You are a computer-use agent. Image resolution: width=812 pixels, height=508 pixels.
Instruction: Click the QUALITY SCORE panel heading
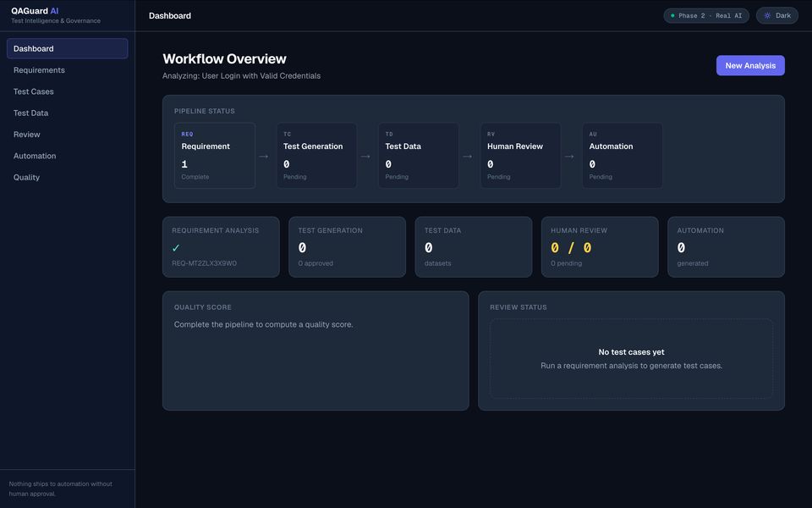(202, 306)
